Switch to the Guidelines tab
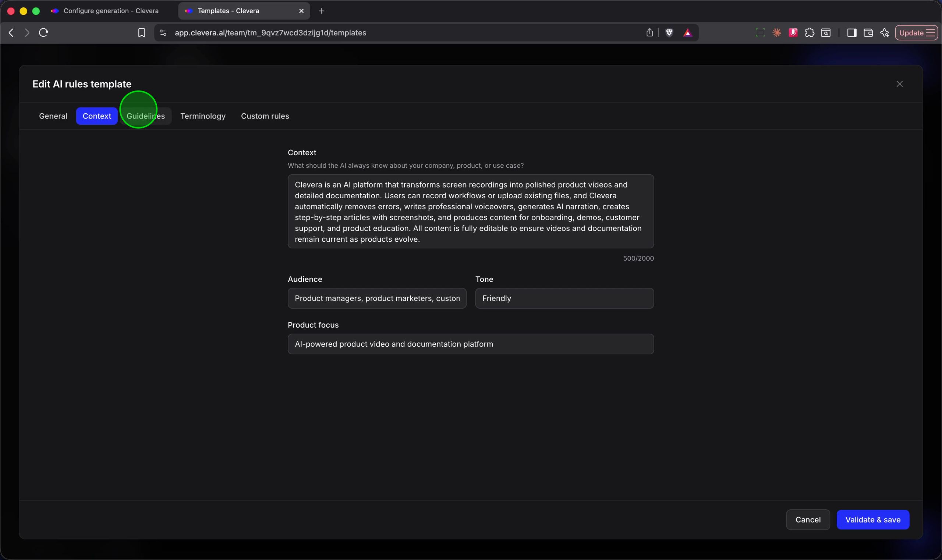The width and height of the screenshot is (942, 560). coord(146,116)
